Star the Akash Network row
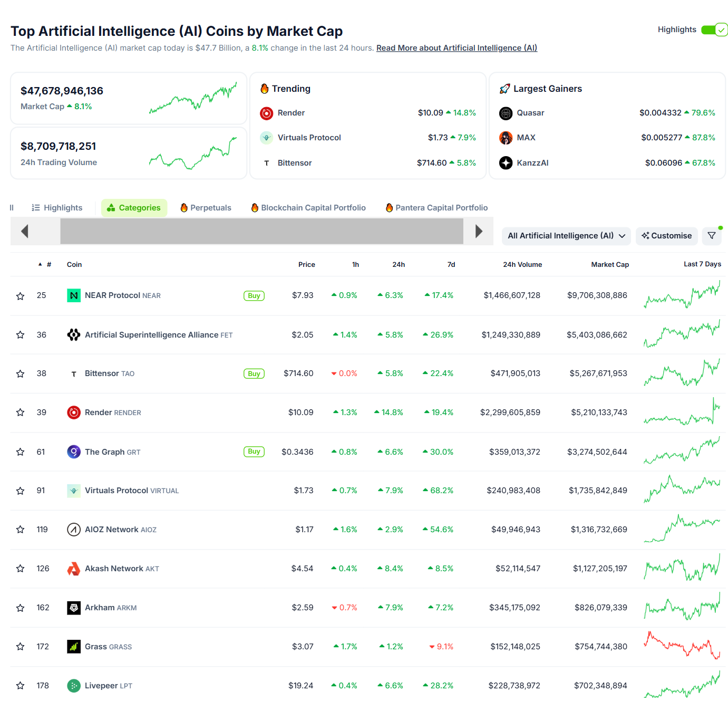Screen dimensions: 728x701 coord(21,569)
